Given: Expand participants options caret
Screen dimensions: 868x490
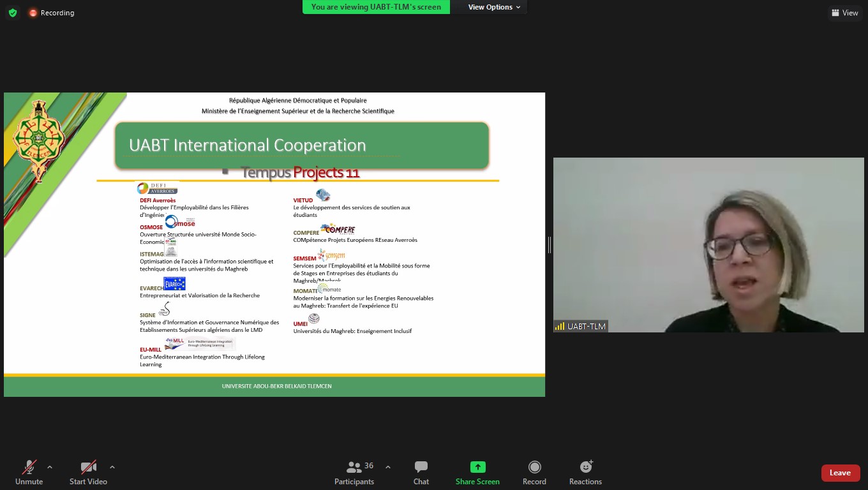Looking at the screenshot, I should [x=387, y=467].
